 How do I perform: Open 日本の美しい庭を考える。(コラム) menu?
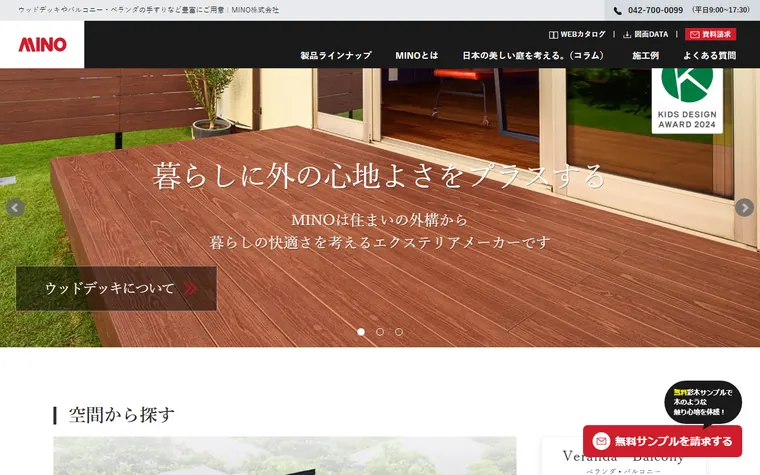click(x=535, y=56)
